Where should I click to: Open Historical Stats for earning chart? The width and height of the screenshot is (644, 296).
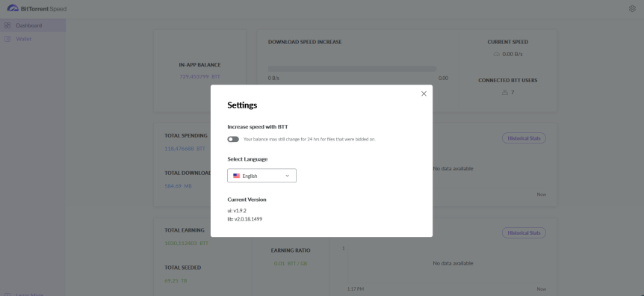(524, 232)
